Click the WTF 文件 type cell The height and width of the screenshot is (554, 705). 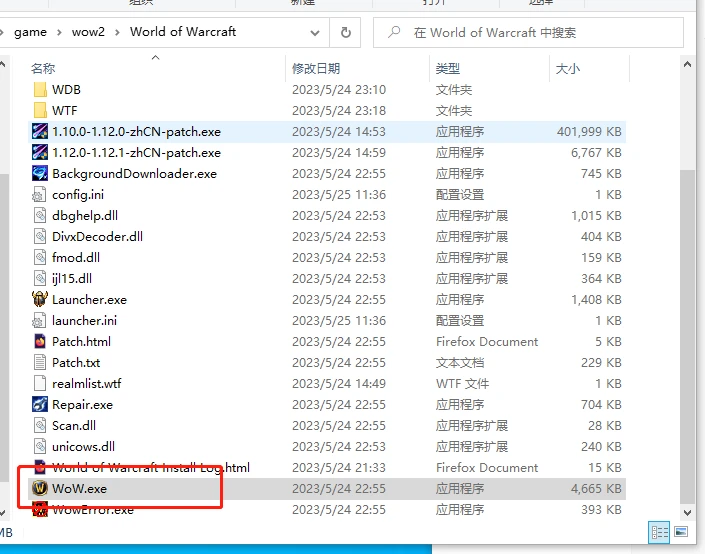click(462, 384)
